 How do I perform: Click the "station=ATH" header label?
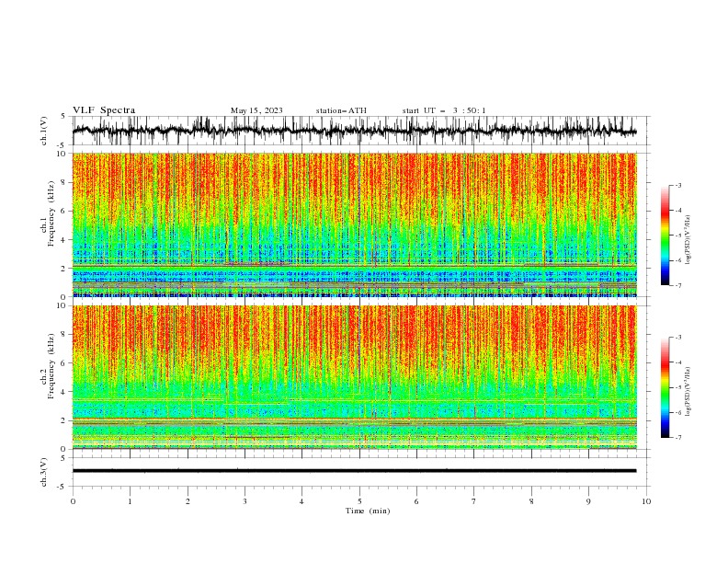point(341,110)
